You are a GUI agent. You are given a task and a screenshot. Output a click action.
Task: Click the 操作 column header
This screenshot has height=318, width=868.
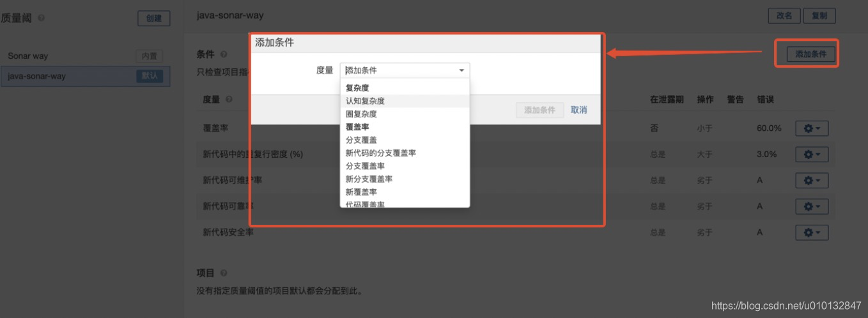(x=705, y=100)
